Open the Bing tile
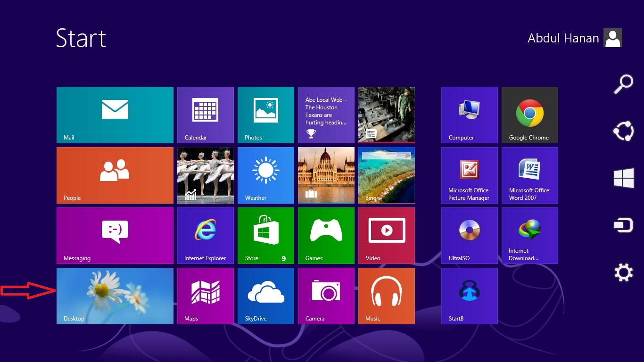The image size is (644, 362). pos(387,175)
